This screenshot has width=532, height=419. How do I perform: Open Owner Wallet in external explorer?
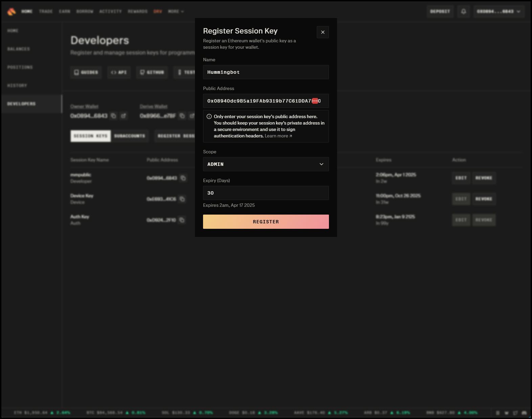(x=124, y=116)
